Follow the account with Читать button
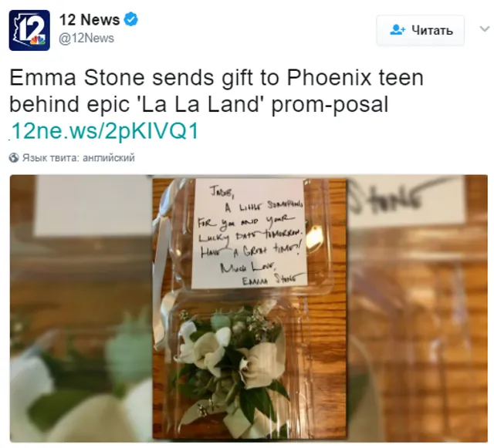The image size is (494, 448). click(420, 30)
